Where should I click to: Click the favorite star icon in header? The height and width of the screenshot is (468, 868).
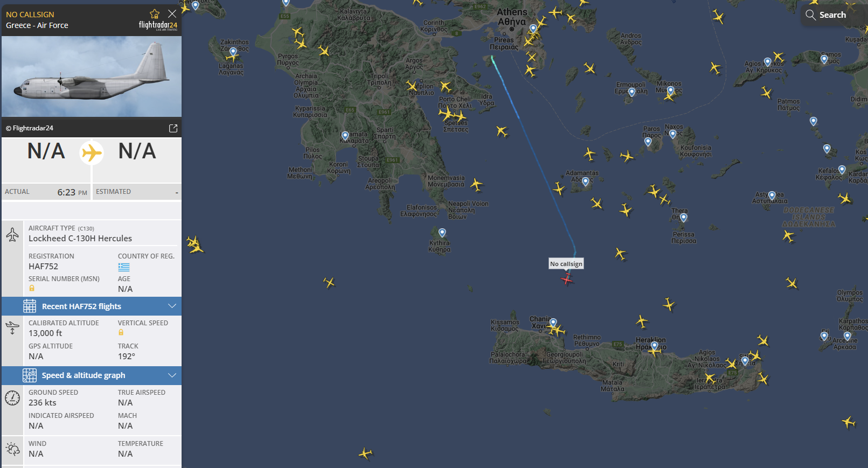pos(155,13)
